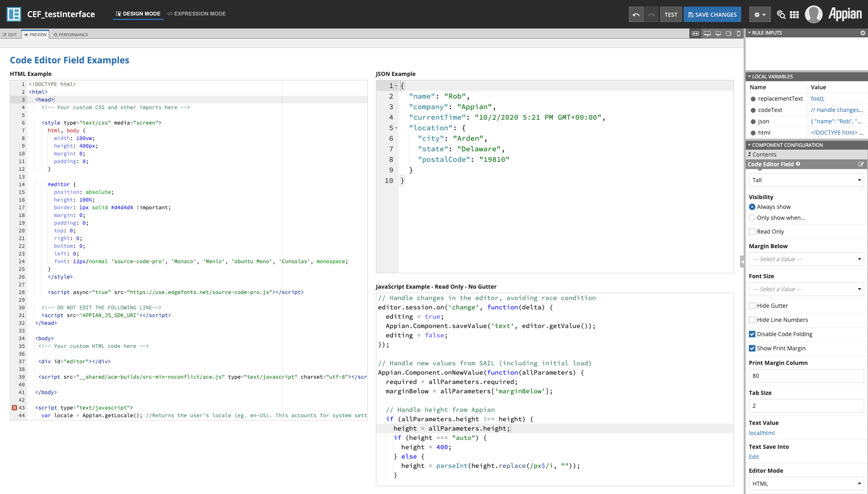The image size is (868, 494).
Task: Open the json variable value link
Action: 836,121
